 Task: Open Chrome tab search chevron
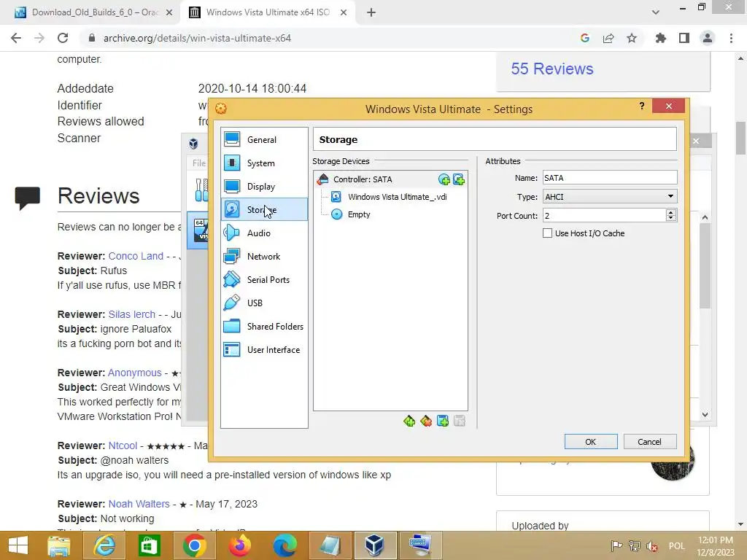656,12
